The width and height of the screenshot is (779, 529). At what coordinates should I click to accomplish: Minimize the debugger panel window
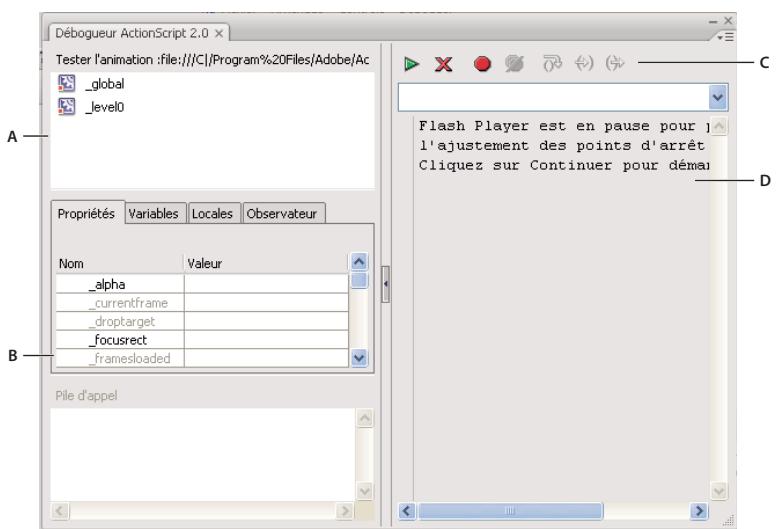pyautogui.click(x=713, y=21)
